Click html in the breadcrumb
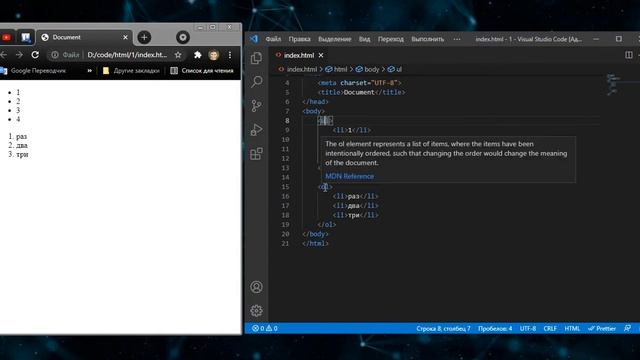 pos(340,69)
